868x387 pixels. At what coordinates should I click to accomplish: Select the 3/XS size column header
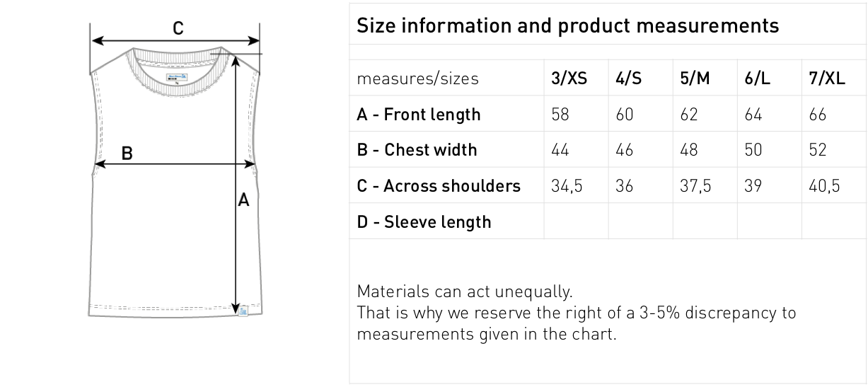(x=569, y=79)
